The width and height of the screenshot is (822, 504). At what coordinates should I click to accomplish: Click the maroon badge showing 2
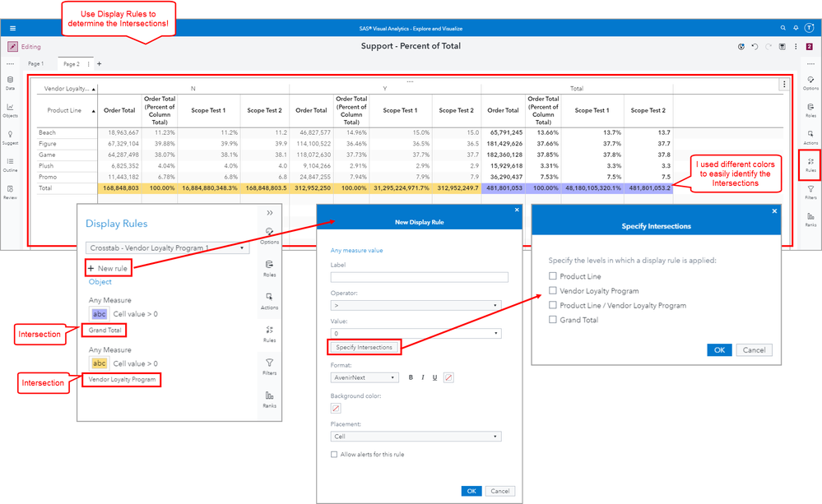[810, 47]
